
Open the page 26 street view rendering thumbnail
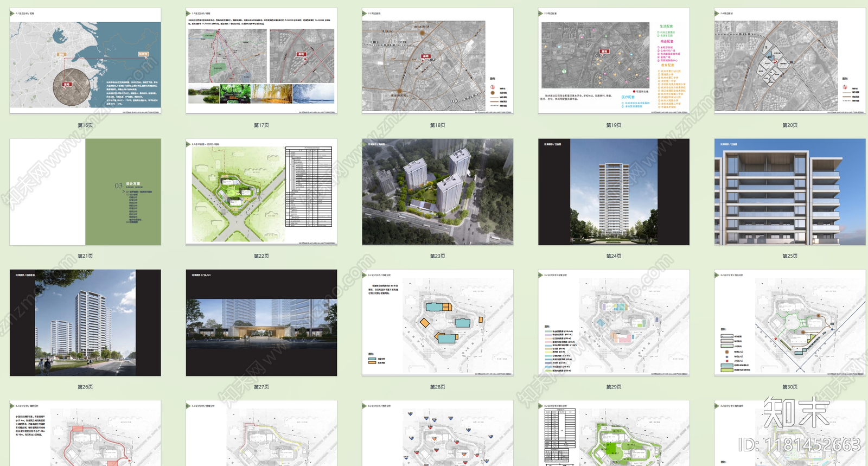(x=85, y=323)
